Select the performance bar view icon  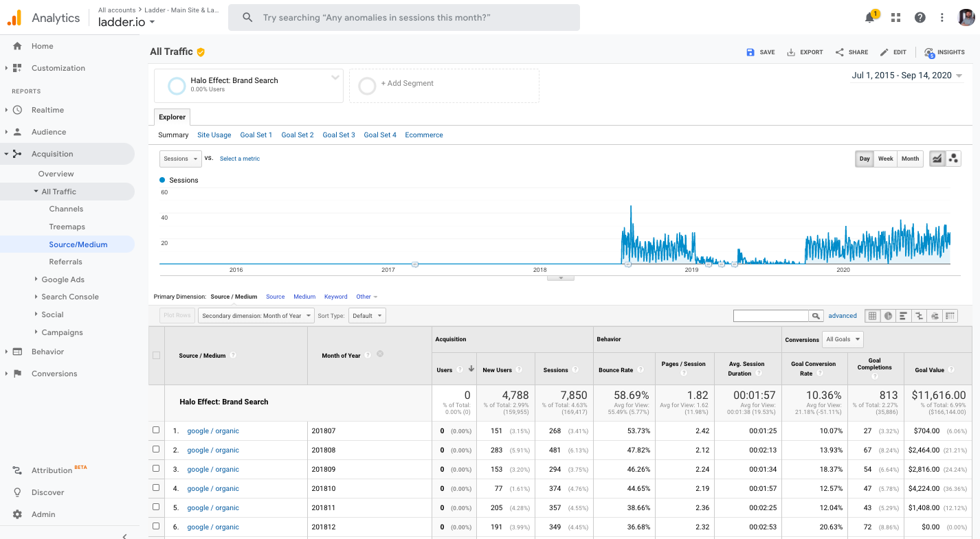(903, 316)
